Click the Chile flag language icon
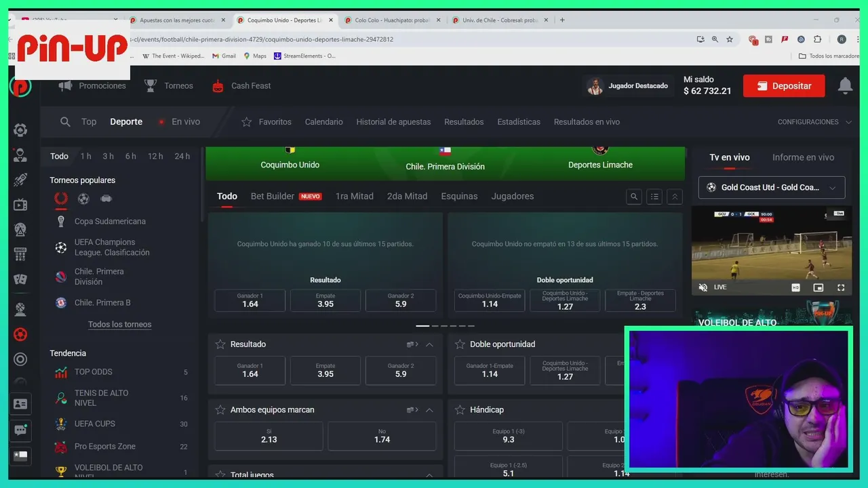 point(20,455)
